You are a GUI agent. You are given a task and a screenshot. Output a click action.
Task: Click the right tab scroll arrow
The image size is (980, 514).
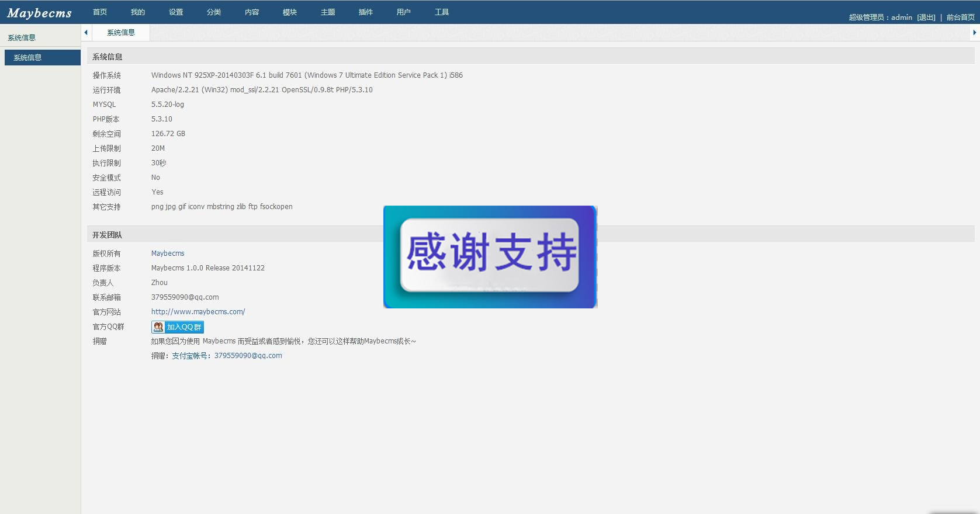(x=975, y=33)
